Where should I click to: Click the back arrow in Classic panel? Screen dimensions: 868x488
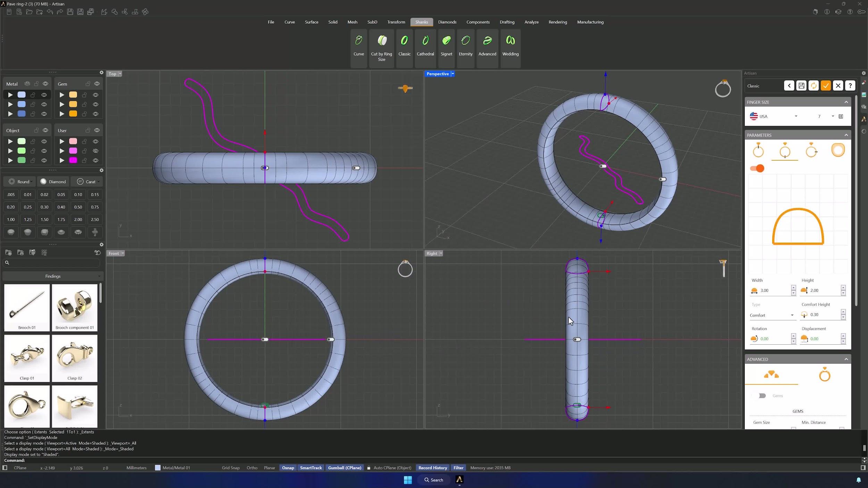(789, 86)
